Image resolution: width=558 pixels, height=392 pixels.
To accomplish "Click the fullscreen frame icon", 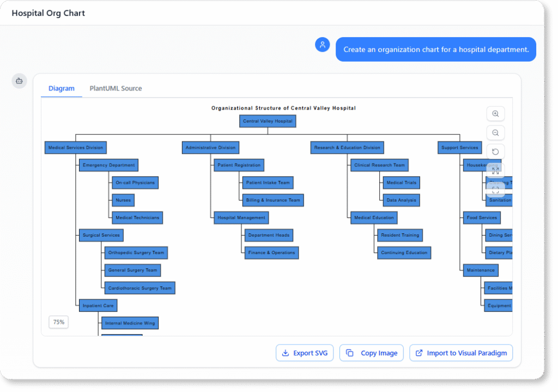I will coord(495,190).
